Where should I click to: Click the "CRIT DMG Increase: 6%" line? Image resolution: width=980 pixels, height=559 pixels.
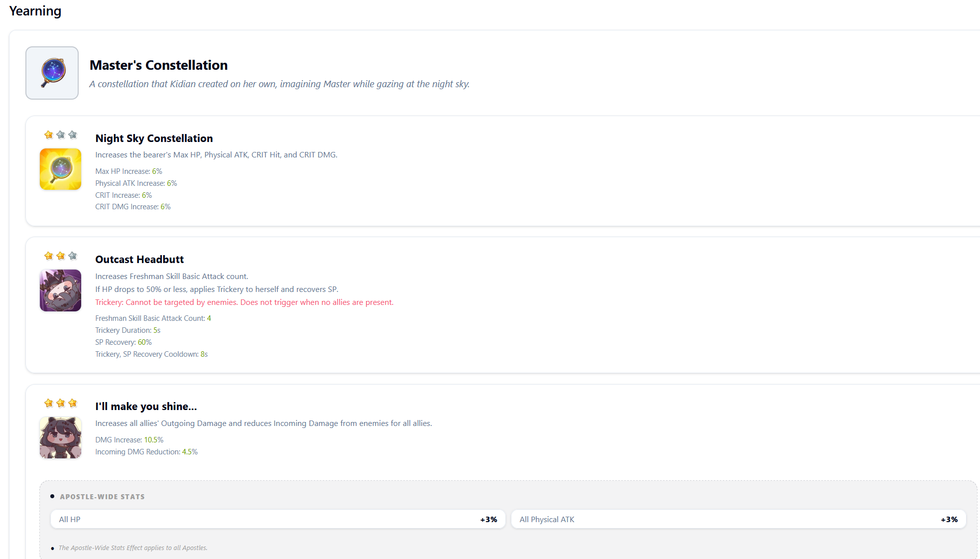[x=133, y=207]
